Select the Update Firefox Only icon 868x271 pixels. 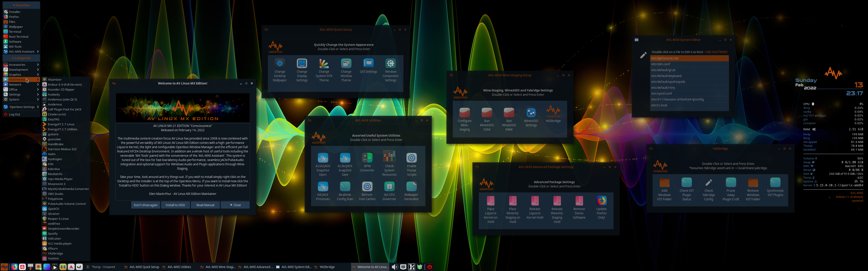[x=601, y=207]
